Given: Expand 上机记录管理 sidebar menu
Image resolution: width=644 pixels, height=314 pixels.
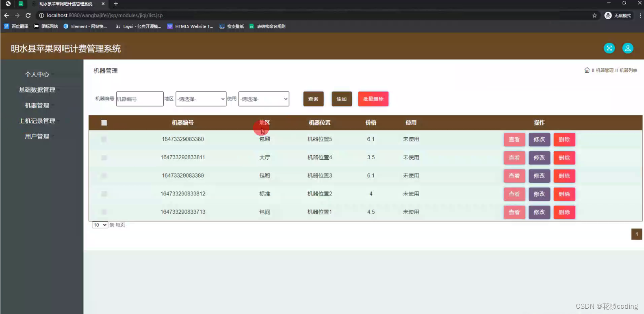Looking at the screenshot, I should tap(37, 121).
